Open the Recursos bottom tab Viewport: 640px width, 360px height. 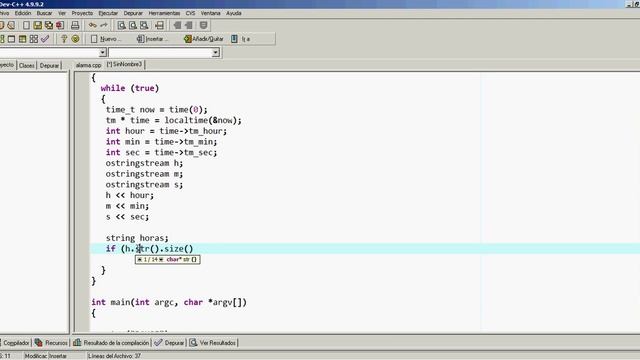click(51, 343)
